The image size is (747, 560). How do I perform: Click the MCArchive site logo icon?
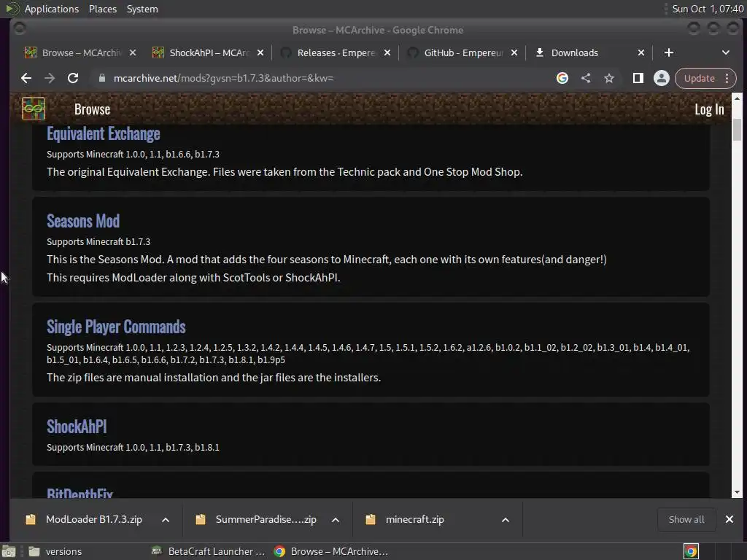pos(34,109)
